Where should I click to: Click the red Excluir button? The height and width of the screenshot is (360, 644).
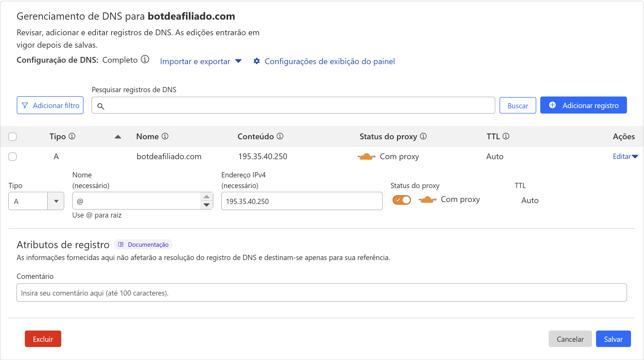[43, 339]
